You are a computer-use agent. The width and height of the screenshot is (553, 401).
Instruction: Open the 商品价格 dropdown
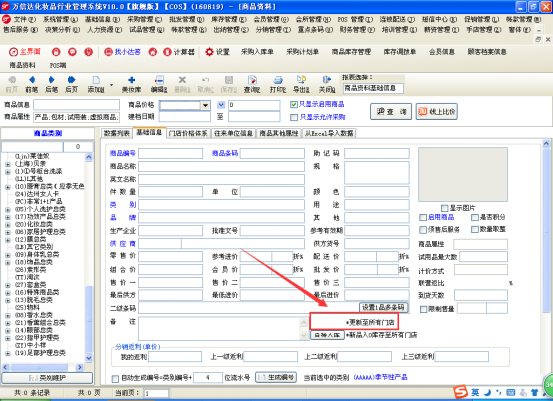[x=205, y=105]
